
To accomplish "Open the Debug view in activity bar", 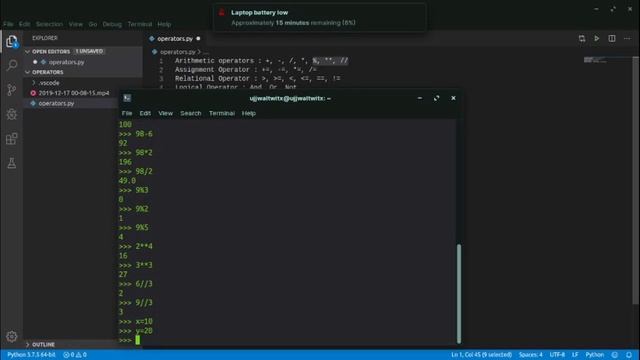I will tap(12, 114).
